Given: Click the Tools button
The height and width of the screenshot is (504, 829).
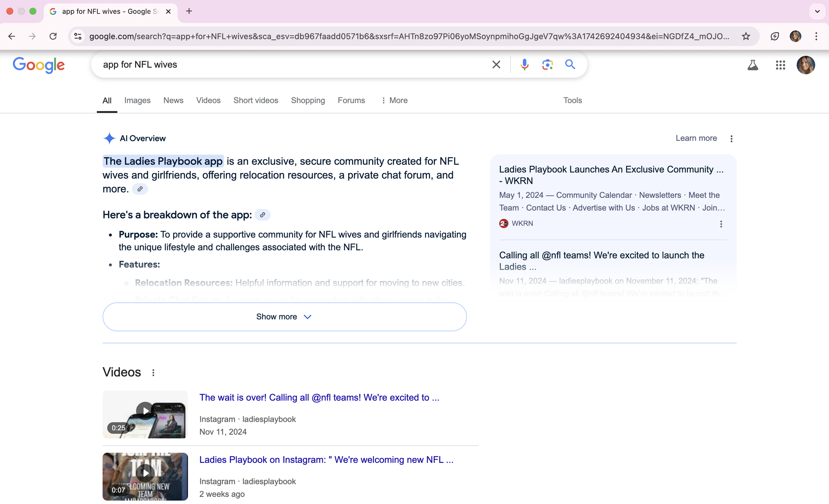Looking at the screenshot, I should [x=572, y=100].
